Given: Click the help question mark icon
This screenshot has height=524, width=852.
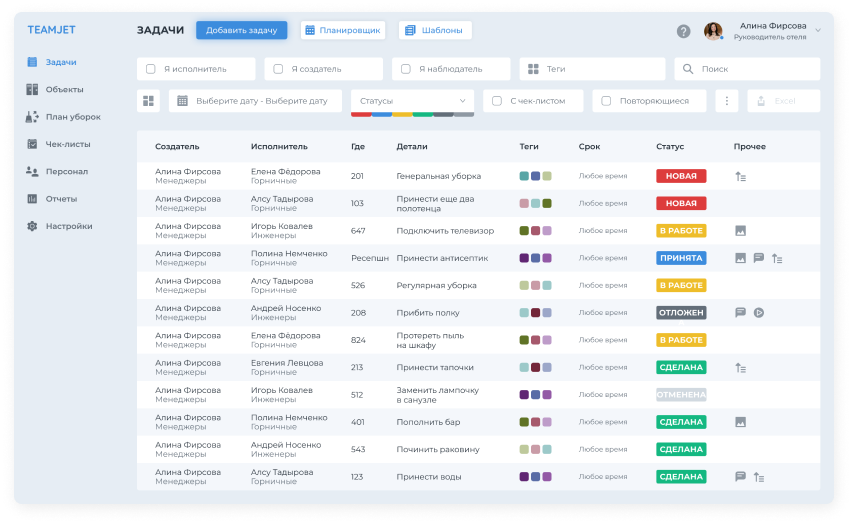Looking at the screenshot, I should click(x=683, y=31).
